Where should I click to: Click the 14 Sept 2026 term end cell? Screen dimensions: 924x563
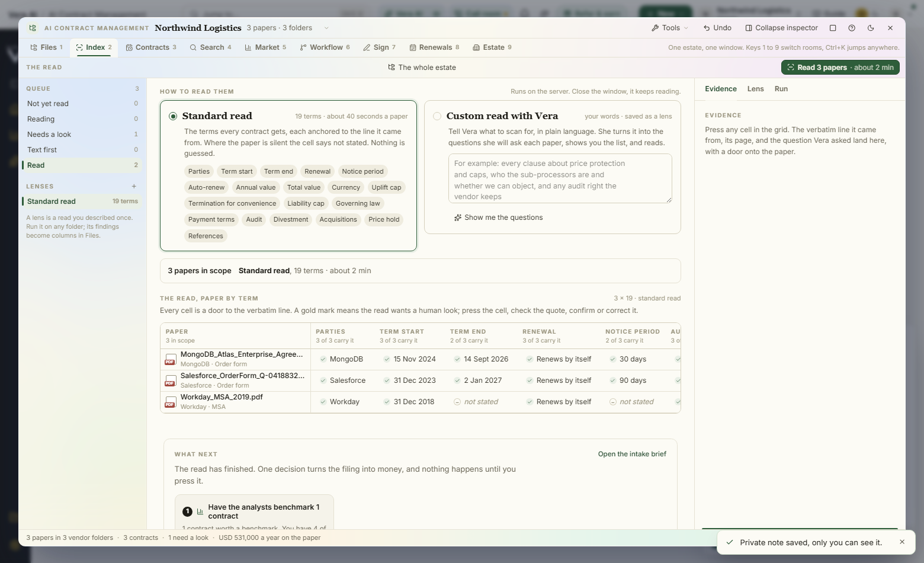point(481,359)
